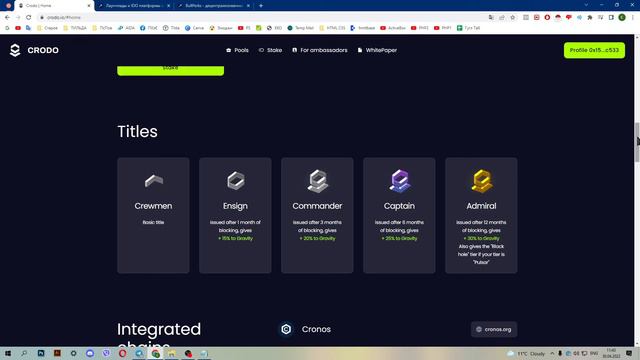This screenshot has height=360, width=640.
Task: Click the translate page icon
Action: [491, 18]
